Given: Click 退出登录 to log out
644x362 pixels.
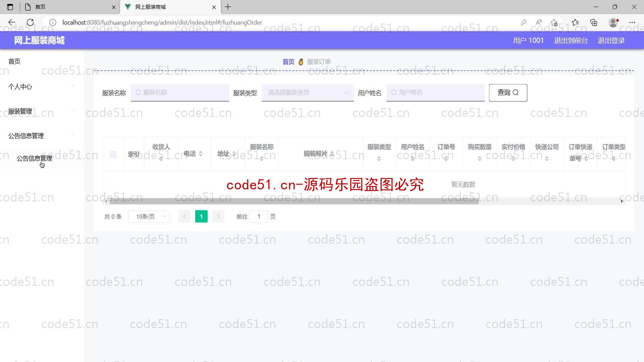Looking at the screenshot, I should (611, 41).
